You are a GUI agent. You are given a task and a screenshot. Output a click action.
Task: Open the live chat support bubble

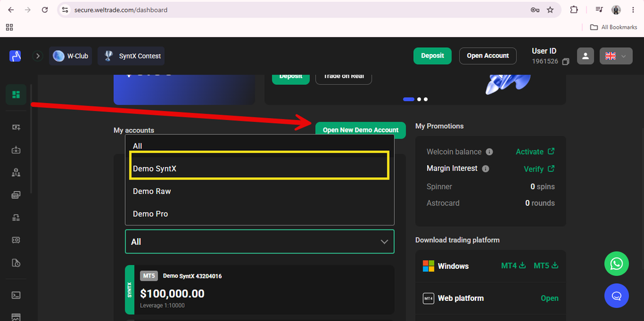tap(616, 295)
